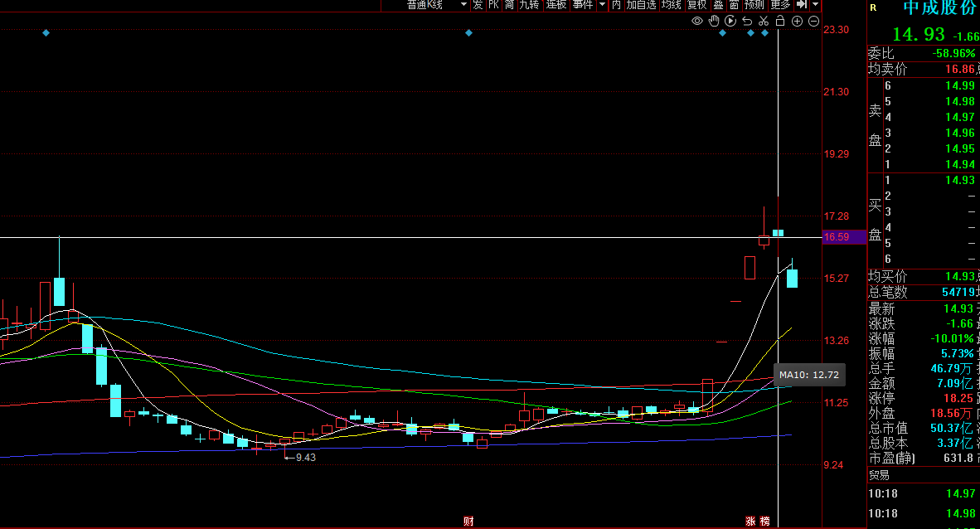Toggle the chart lock icon
This screenshot has width=980, height=529.
(x=780, y=22)
